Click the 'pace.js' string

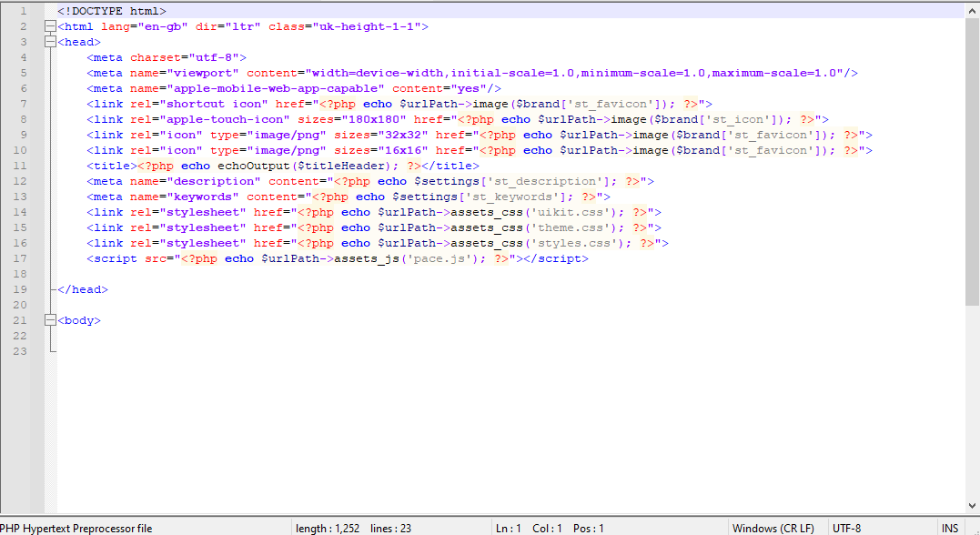[x=439, y=258]
